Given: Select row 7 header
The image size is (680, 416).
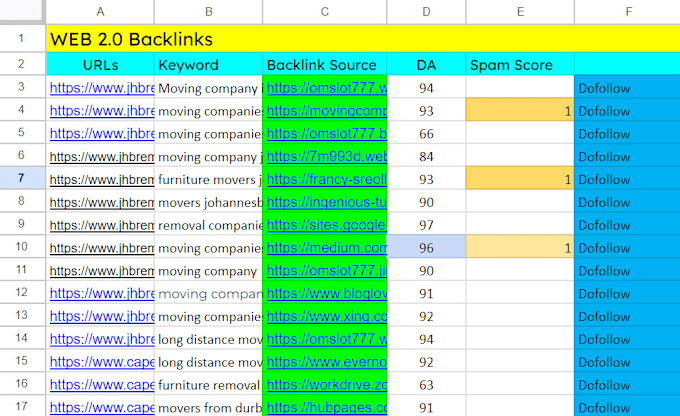Looking at the screenshot, I should coord(21,178).
